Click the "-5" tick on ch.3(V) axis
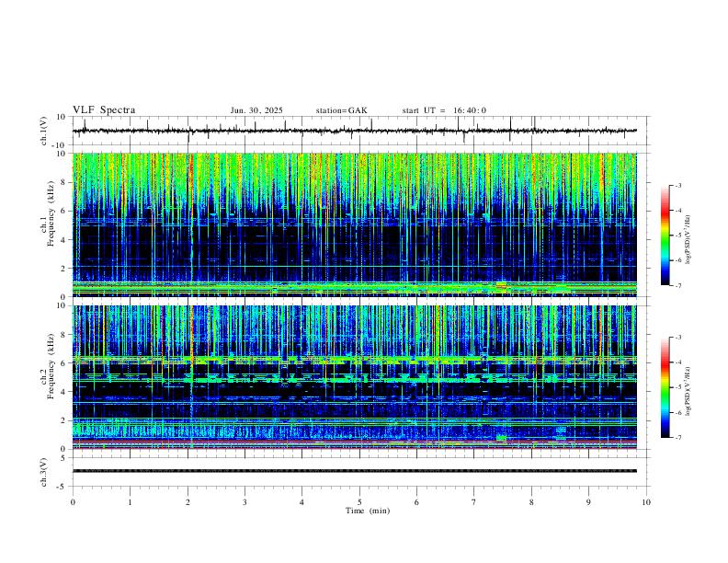728x563 pixels. coord(63,487)
